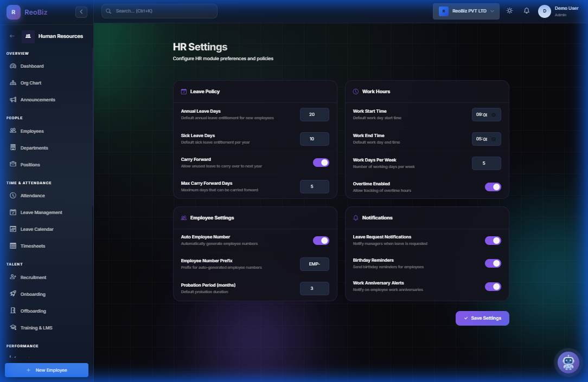The height and width of the screenshot is (382, 588).
Task: Disable Birthday Reminders notifications
Action: pyautogui.click(x=493, y=263)
